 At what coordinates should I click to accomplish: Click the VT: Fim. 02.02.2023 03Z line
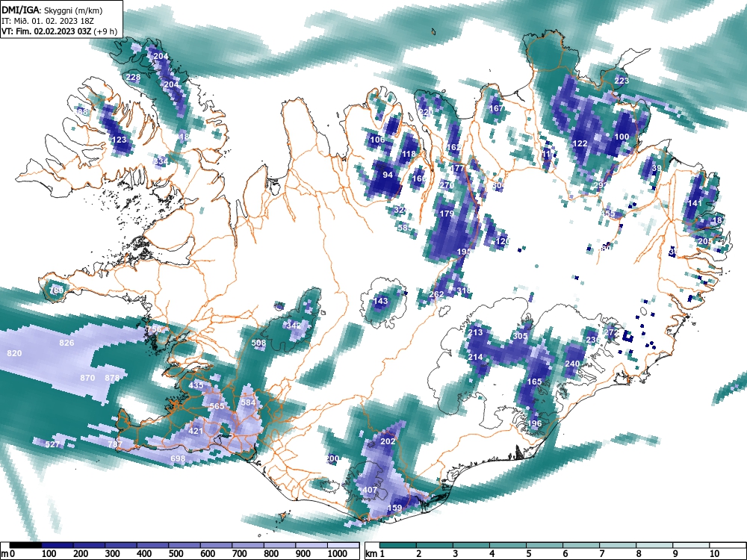click(59, 31)
